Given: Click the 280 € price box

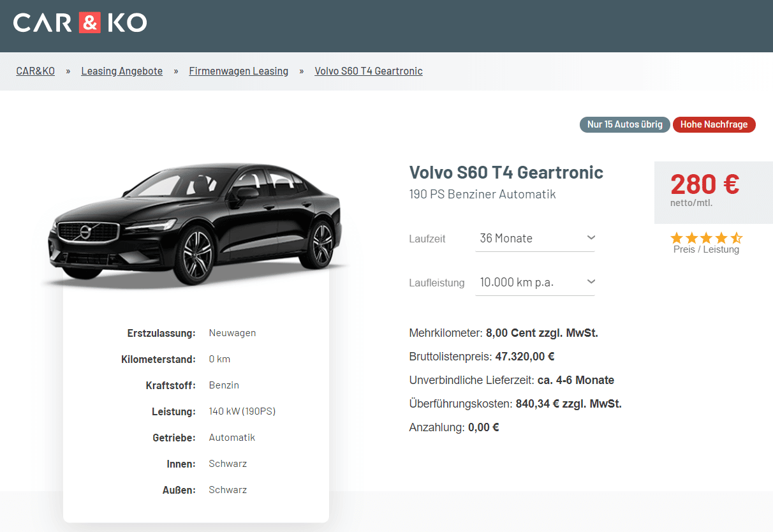Looking at the screenshot, I should tap(714, 193).
